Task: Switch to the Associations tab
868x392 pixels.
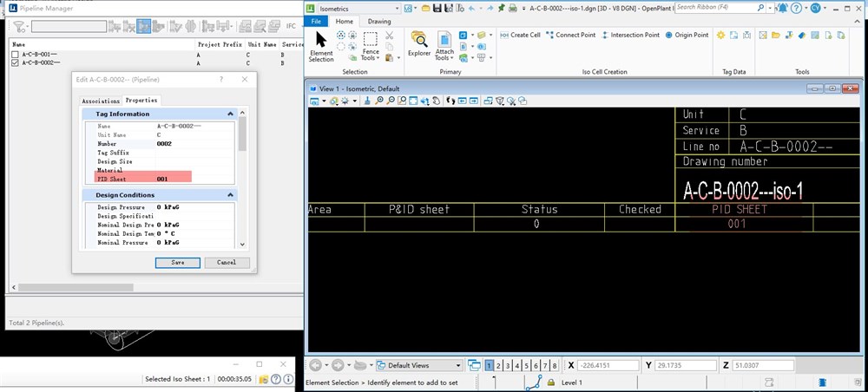Action: pos(101,101)
